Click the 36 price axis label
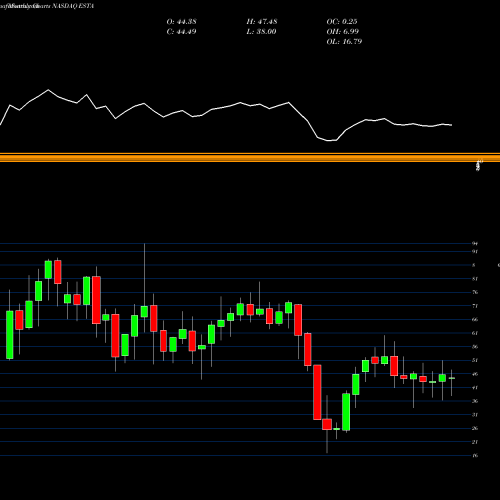The image size is (500, 500). [475, 401]
